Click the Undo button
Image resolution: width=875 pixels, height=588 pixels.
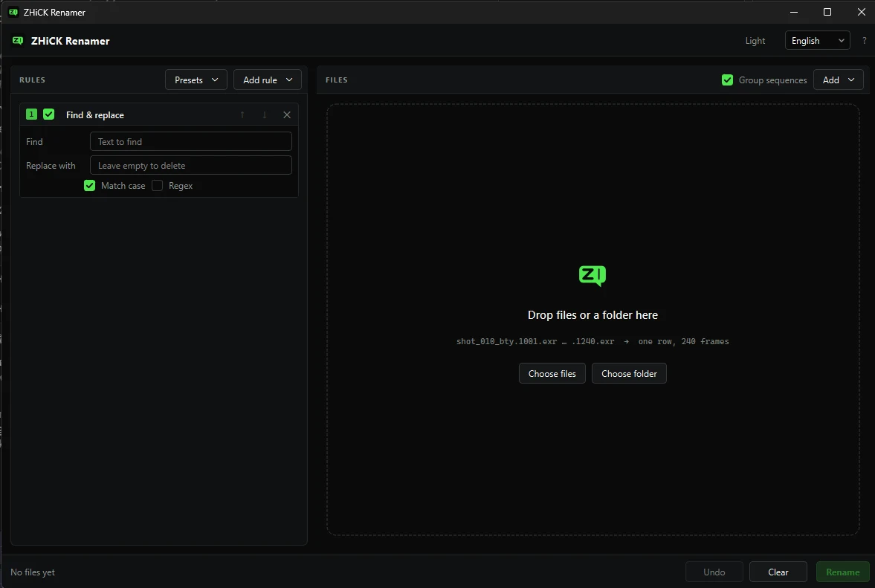click(x=714, y=572)
